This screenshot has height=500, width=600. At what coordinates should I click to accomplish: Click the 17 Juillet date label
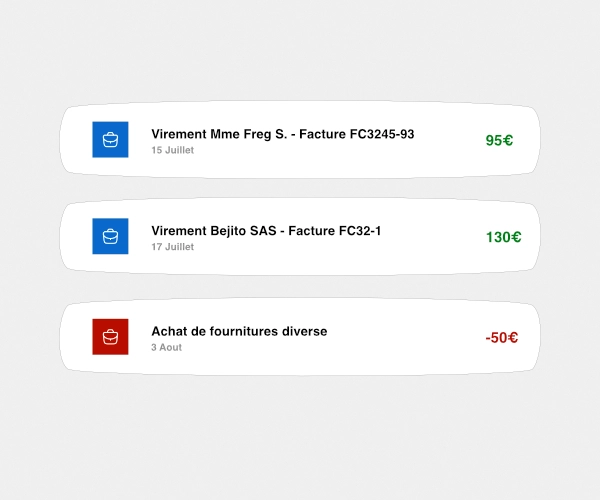[173, 247]
